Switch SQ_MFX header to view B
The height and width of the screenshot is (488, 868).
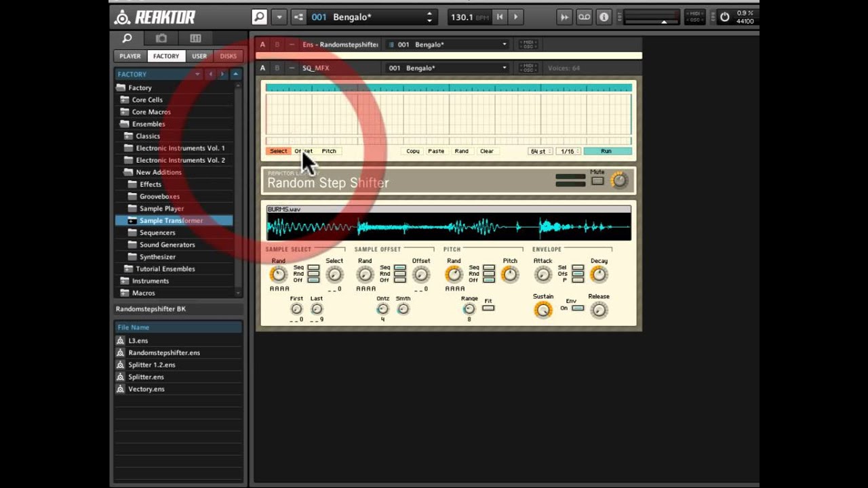coord(277,68)
